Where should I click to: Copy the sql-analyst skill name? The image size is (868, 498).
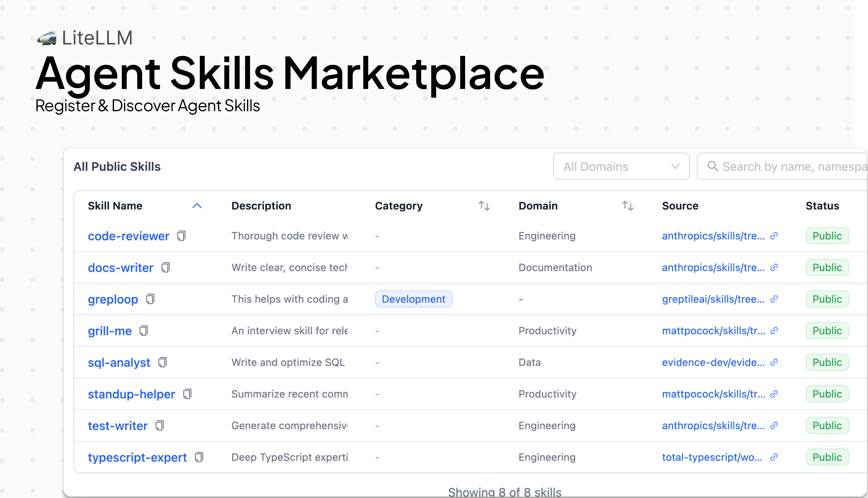click(163, 362)
